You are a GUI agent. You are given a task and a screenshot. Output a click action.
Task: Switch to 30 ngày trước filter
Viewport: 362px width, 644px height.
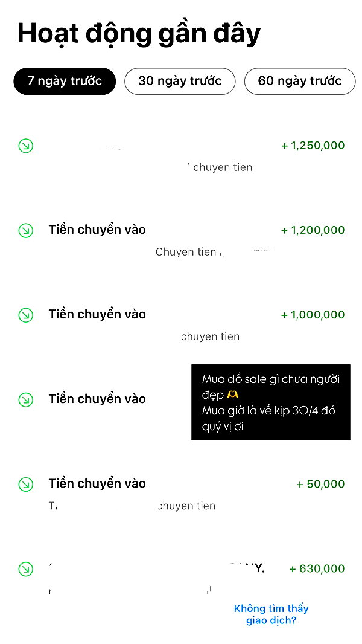180,81
